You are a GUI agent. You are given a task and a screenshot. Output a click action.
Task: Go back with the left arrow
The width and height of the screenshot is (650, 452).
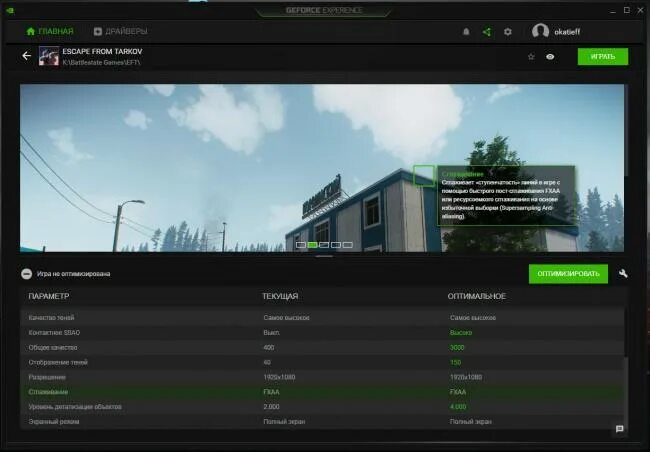(x=27, y=56)
